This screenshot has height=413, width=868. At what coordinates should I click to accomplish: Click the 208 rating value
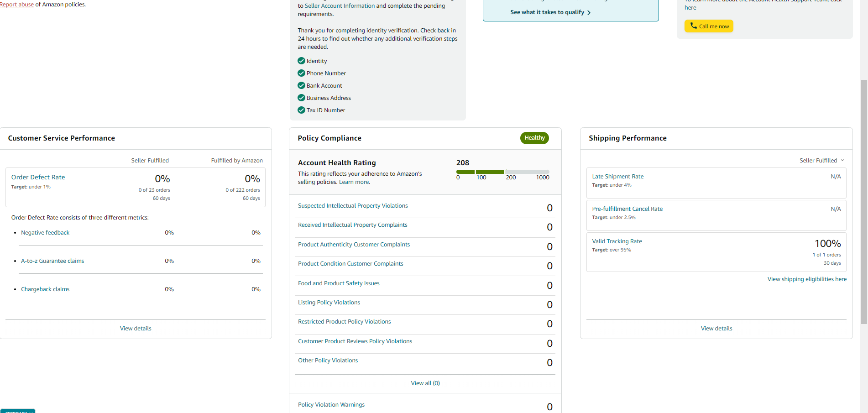[463, 163]
